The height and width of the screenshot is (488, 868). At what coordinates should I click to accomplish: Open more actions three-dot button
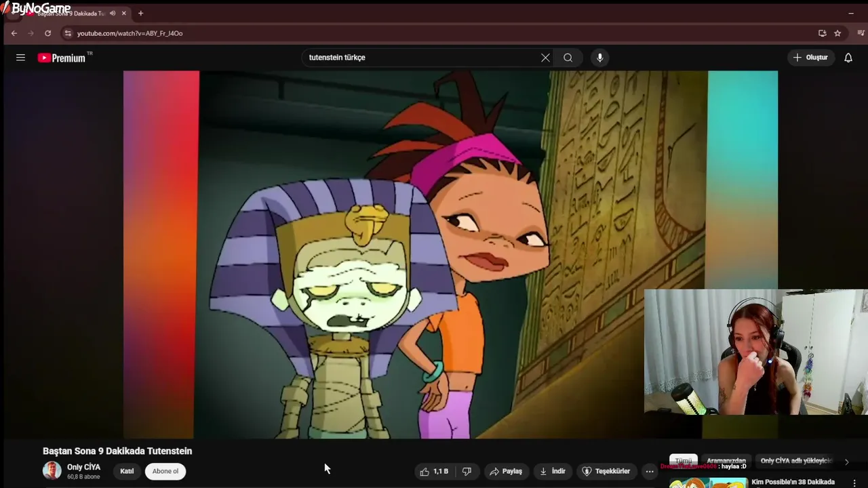[650, 471]
